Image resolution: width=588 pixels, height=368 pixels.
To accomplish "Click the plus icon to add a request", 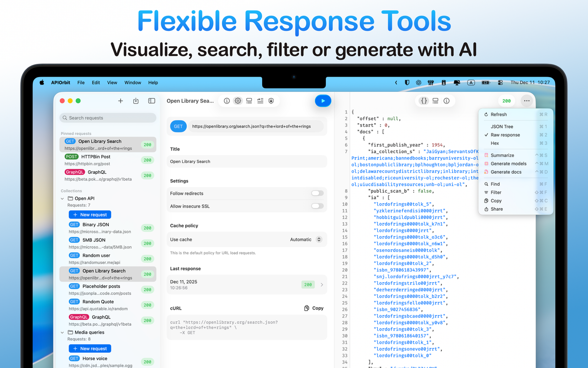I will 121,101.
